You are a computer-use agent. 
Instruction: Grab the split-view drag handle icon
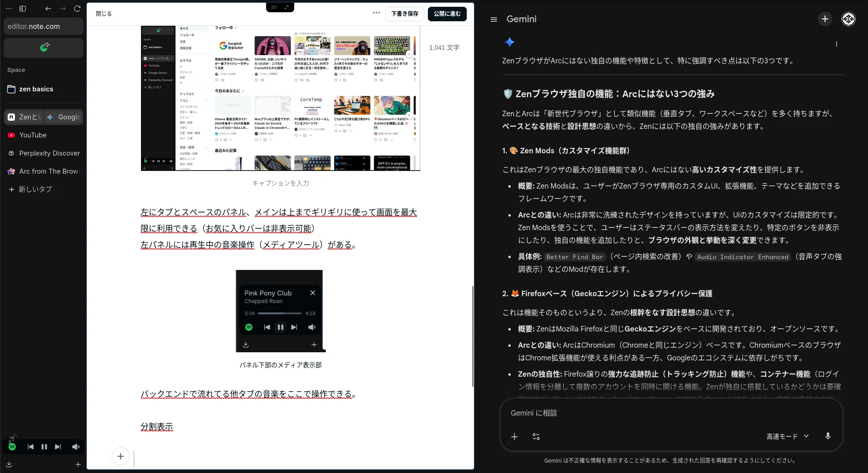pos(274,7)
